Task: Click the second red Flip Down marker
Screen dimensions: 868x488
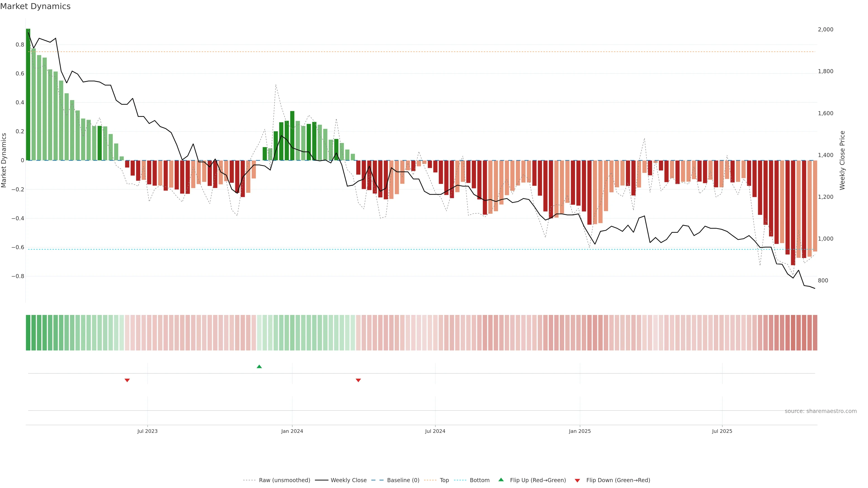Action: click(x=358, y=380)
